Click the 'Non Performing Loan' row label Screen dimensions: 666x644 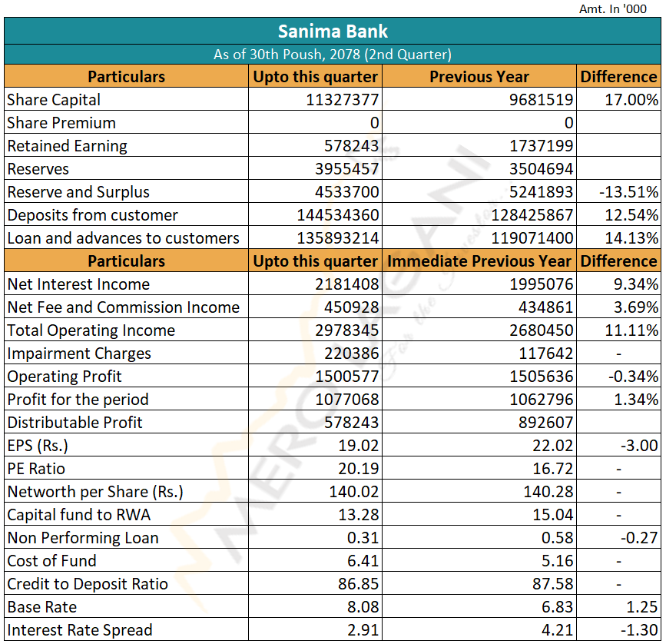(83, 538)
